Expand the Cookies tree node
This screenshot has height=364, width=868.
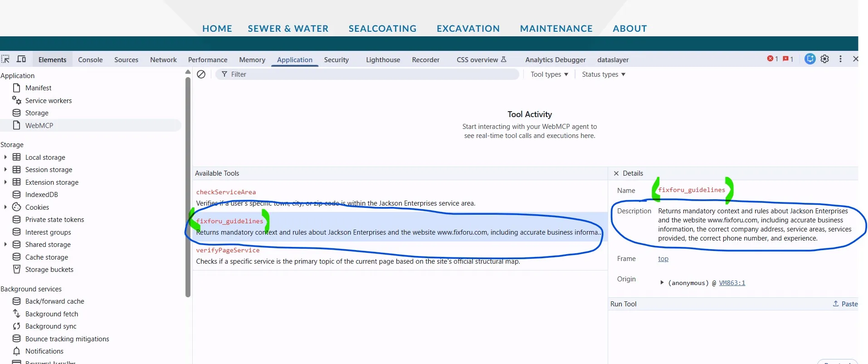pos(5,207)
